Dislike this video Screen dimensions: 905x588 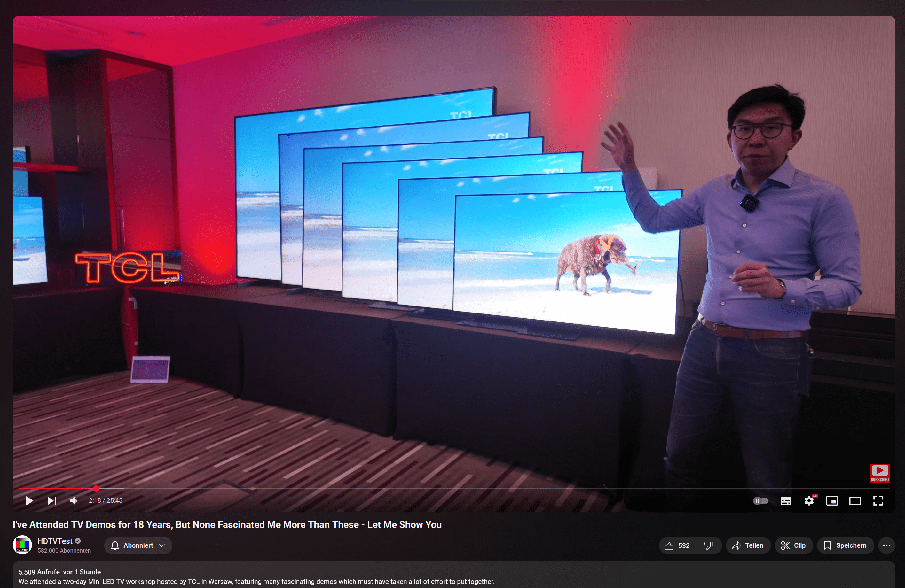pos(708,545)
